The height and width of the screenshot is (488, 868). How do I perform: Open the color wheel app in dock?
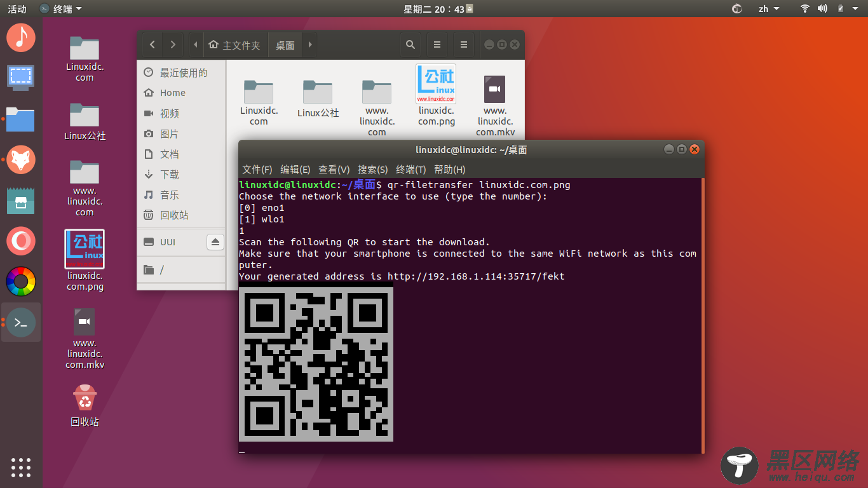tap(21, 281)
